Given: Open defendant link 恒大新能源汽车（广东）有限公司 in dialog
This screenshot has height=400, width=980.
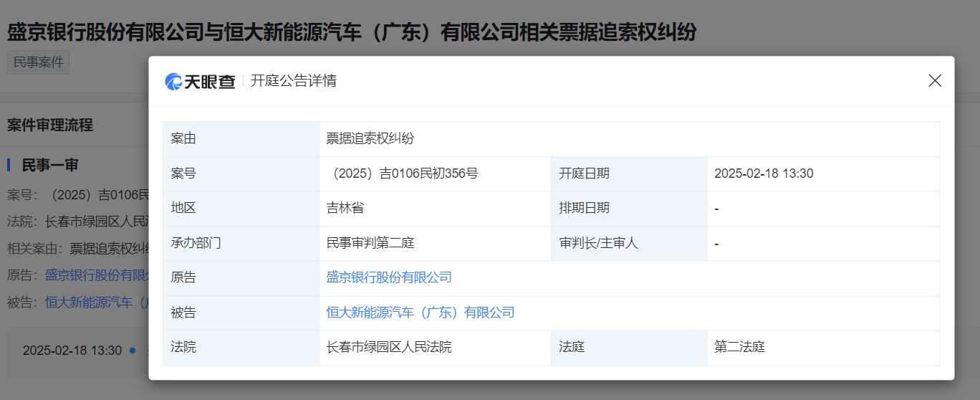Looking at the screenshot, I should (x=421, y=313).
